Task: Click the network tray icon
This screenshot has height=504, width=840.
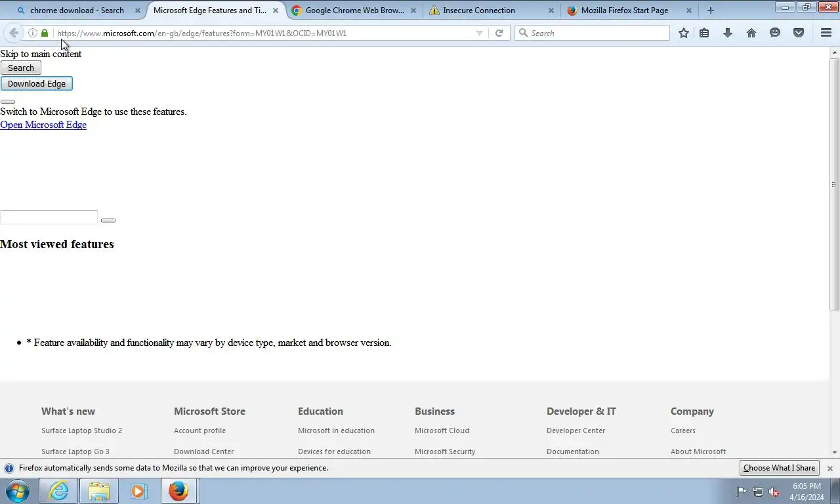Action: (758, 492)
